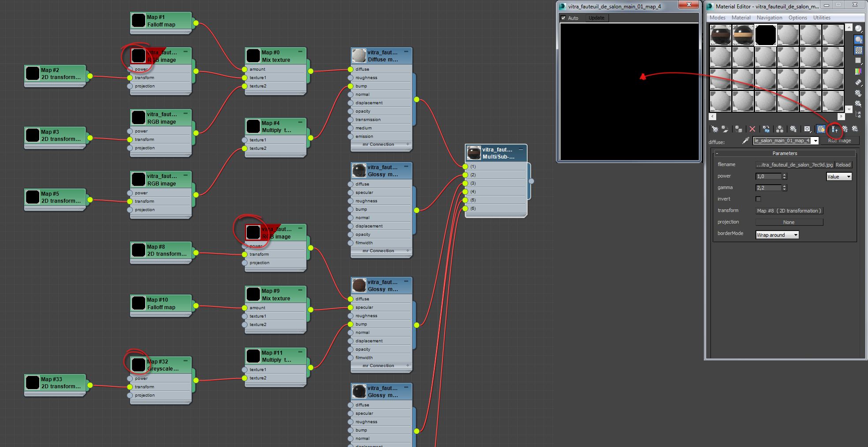868x447 pixels.
Task: Open the material name dropdown
Action: pos(815,141)
